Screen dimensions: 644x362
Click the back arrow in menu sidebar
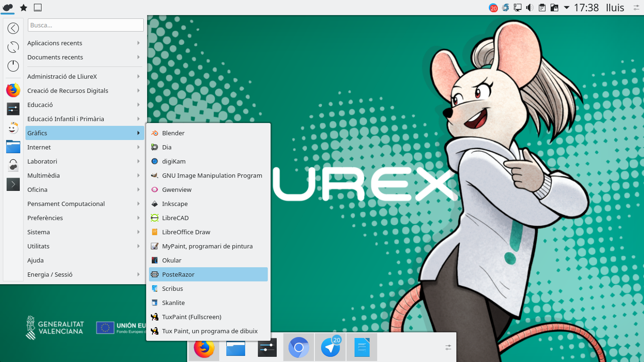13,28
